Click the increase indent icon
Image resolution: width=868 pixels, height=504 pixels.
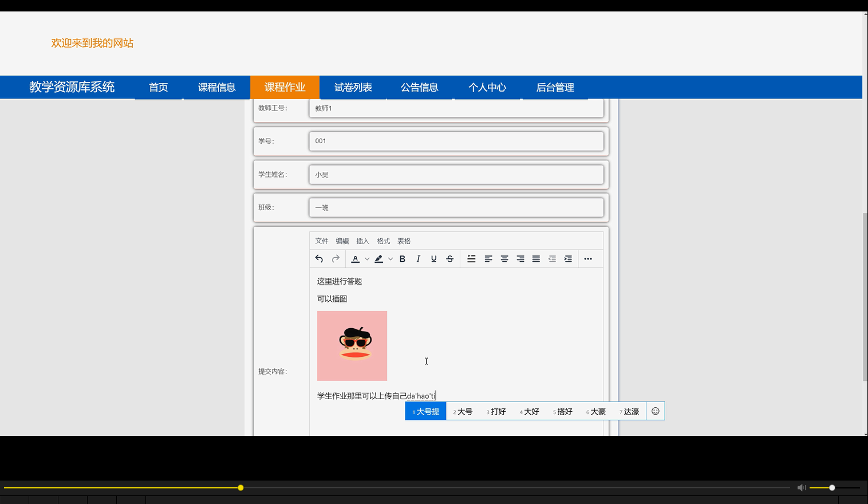click(x=567, y=258)
